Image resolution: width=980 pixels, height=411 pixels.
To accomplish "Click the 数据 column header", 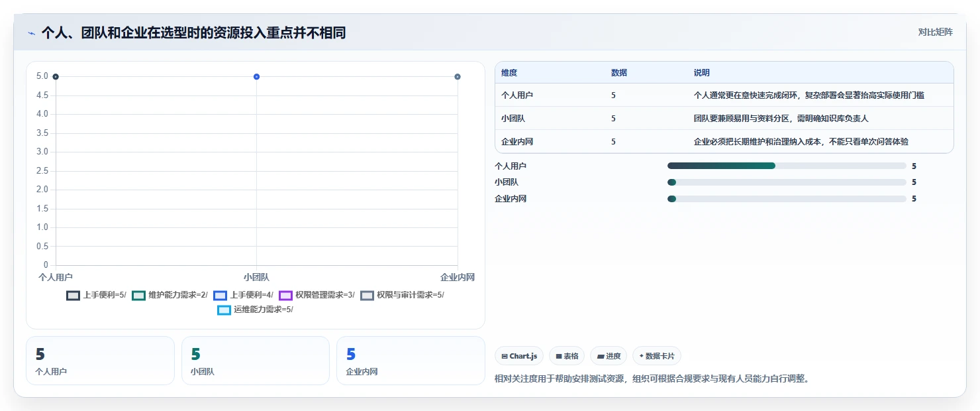I will 619,72.
